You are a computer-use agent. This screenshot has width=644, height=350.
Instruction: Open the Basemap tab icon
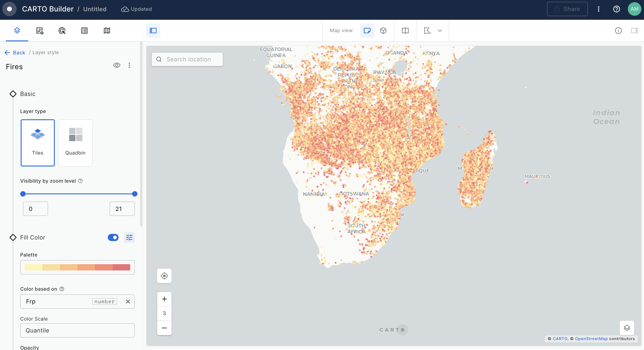107,31
